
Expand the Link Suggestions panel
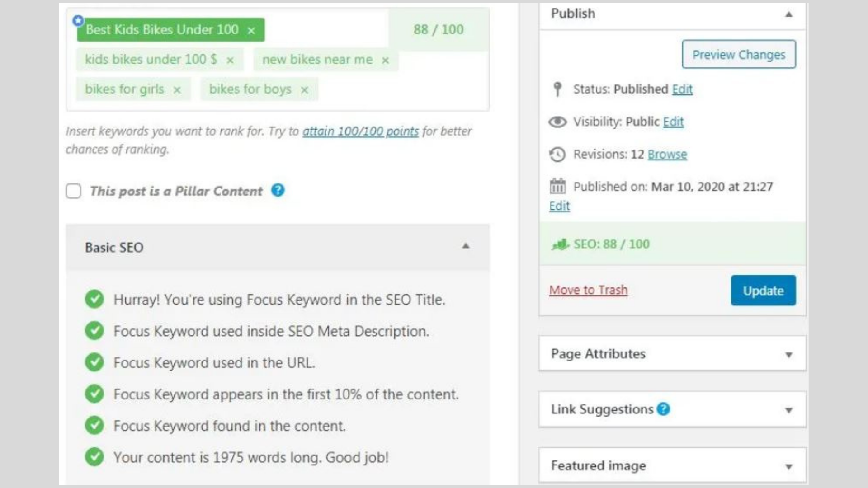tap(789, 410)
